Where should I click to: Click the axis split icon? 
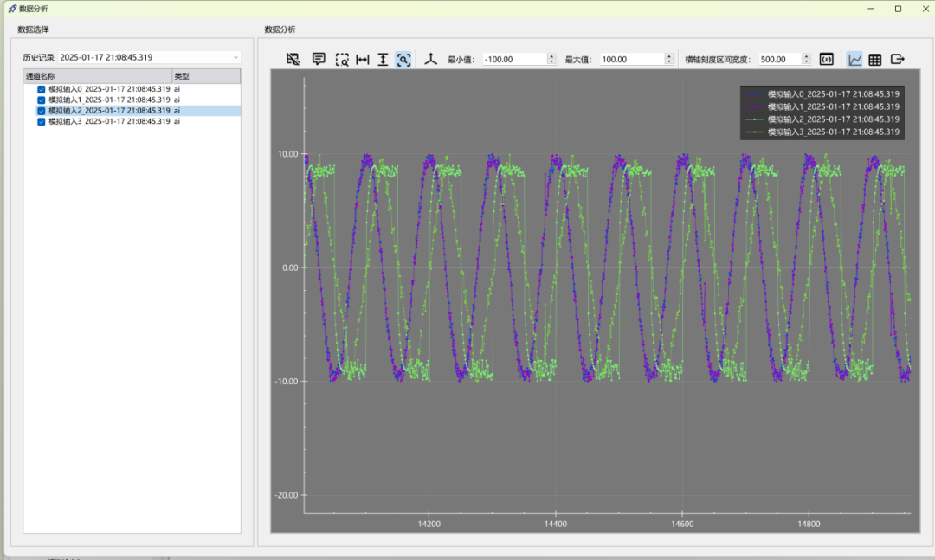(430, 59)
